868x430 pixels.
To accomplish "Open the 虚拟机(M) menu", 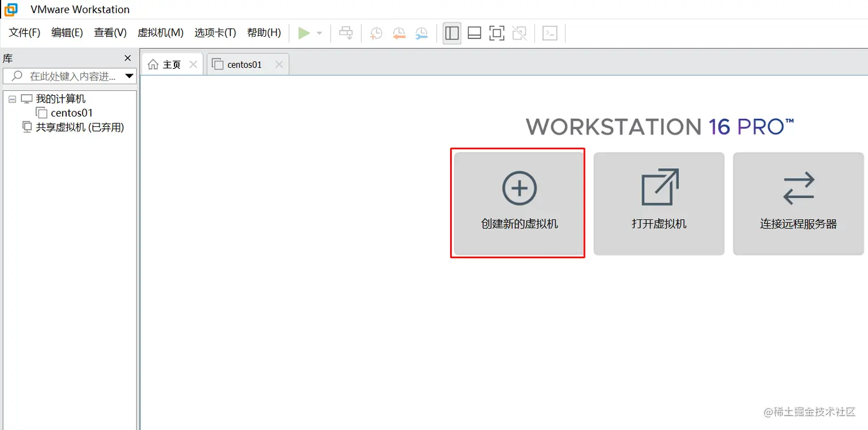I will click(161, 33).
